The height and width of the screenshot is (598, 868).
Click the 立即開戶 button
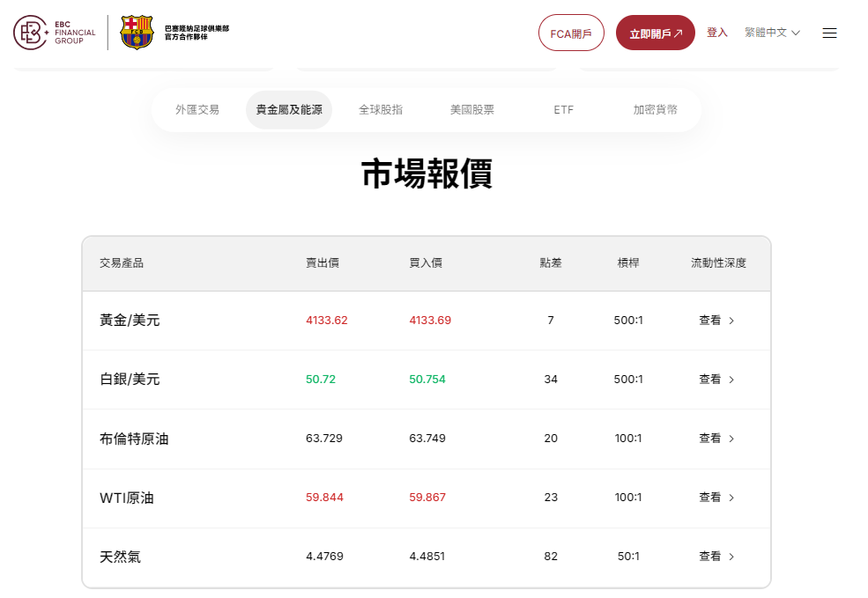click(x=655, y=32)
